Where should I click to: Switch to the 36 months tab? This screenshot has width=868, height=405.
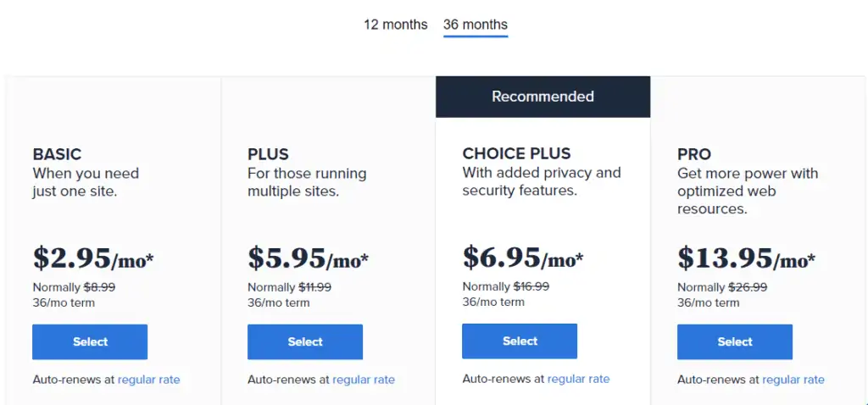pos(475,25)
